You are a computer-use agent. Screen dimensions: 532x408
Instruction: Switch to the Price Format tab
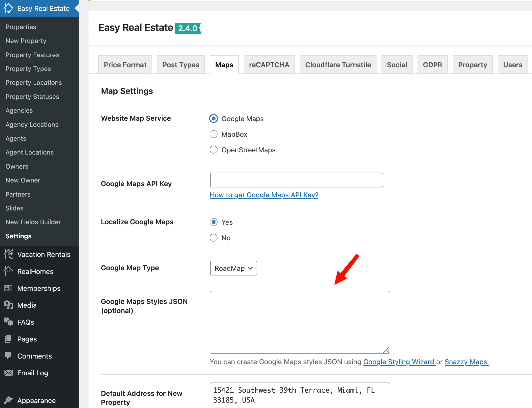pyautogui.click(x=125, y=65)
